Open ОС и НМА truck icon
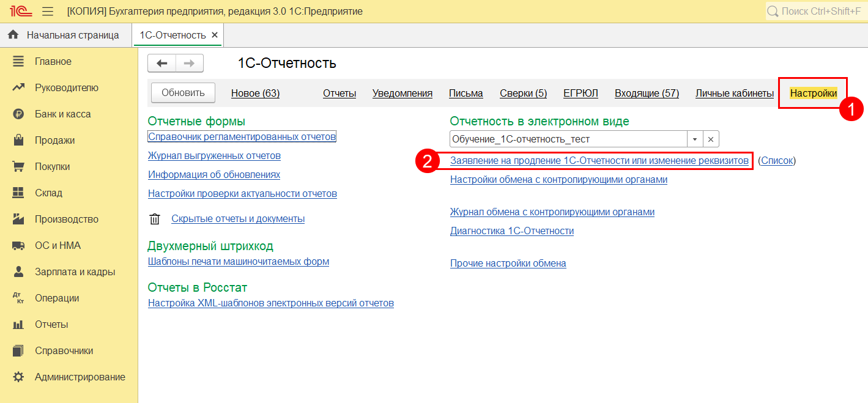Screen dimensions: 868x403 [18, 246]
